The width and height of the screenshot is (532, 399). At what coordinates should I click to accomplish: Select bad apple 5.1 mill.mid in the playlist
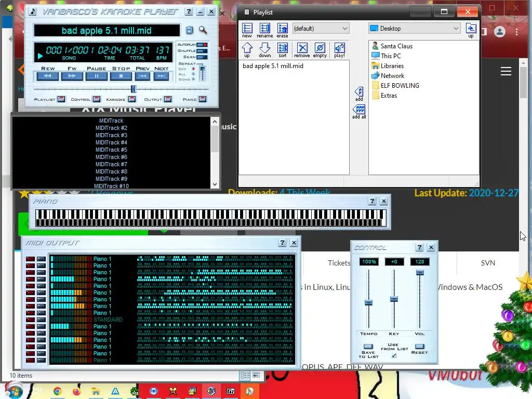click(x=273, y=66)
